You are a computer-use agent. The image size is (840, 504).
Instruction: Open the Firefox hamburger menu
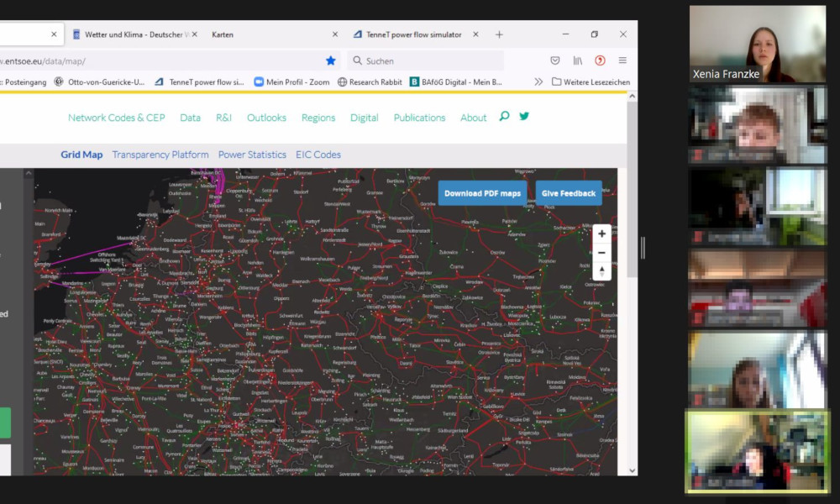tap(622, 60)
